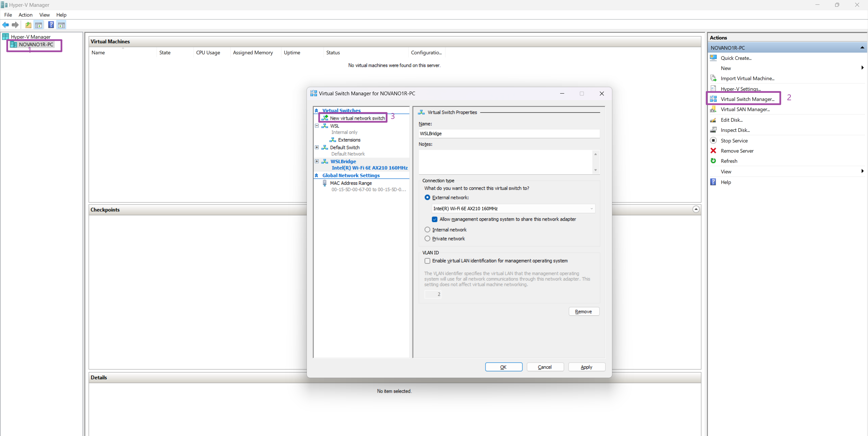
Task: Click the red Remove Server icon
Action: pyautogui.click(x=713, y=151)
